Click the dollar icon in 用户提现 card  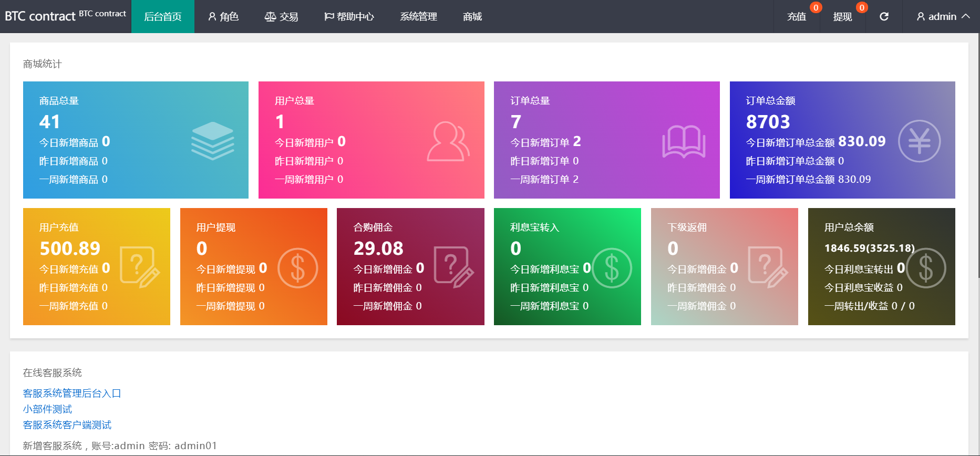297,268
